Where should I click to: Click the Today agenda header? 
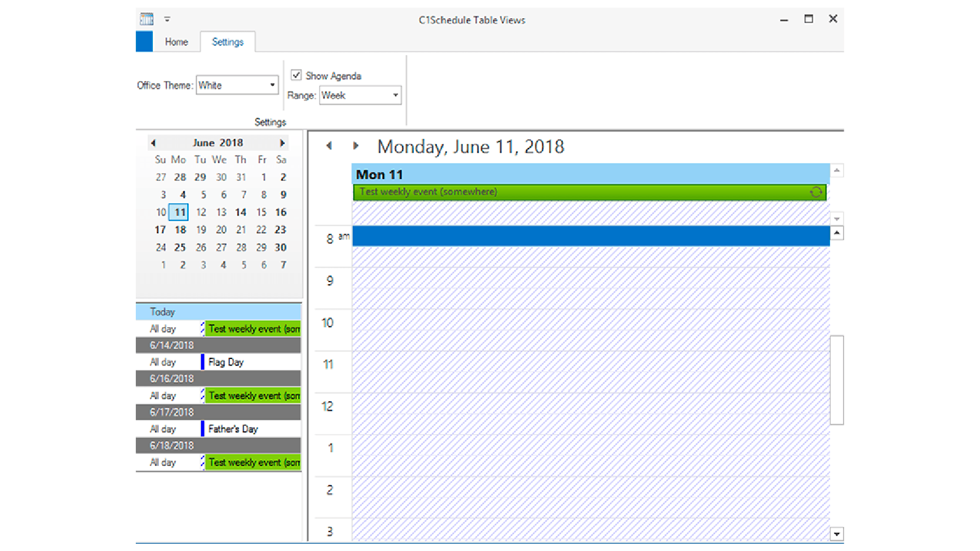[219, 312]
